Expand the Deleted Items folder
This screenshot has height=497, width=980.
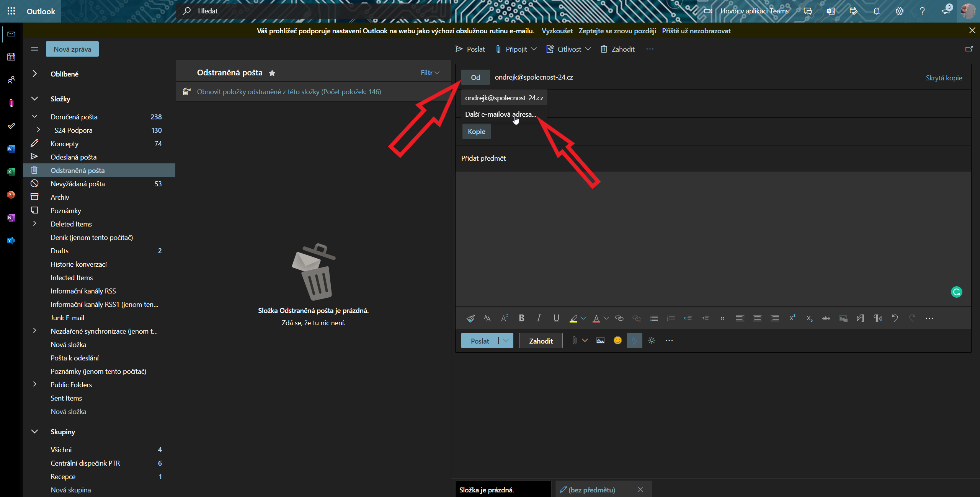click(x=34, y=224)
